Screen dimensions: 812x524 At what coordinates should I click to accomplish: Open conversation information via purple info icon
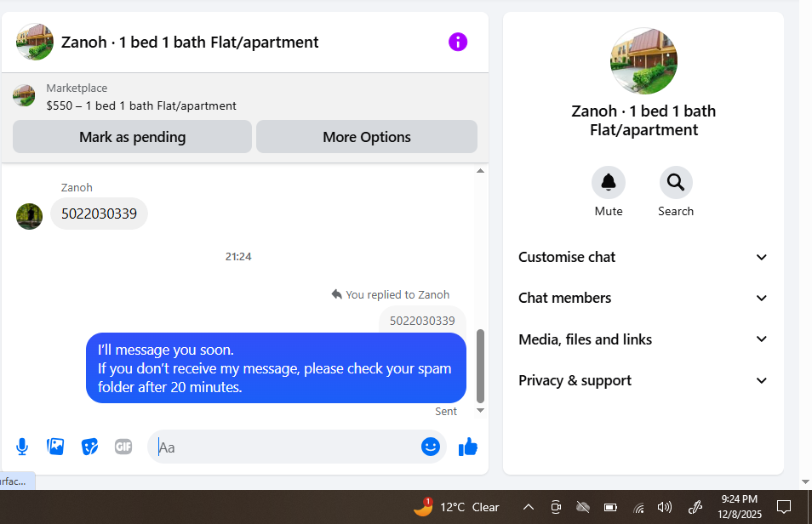[x=458, y=42]
